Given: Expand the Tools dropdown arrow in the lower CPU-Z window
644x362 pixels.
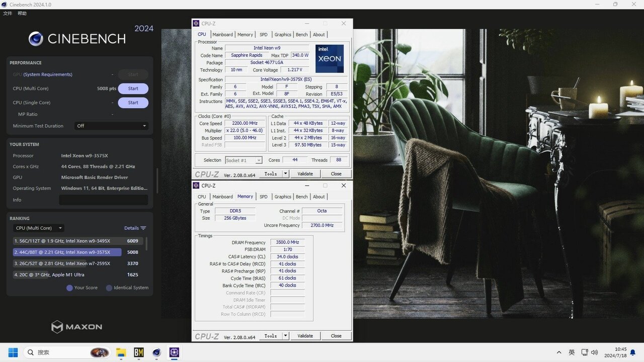Looking at the screenshot, I should click(285, 336).
